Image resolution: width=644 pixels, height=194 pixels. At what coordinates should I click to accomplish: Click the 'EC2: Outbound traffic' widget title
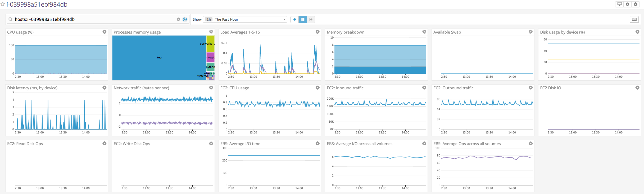coord(453,88)
